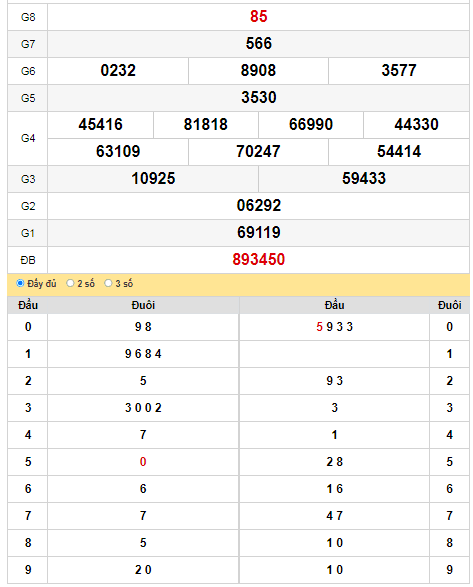The image size is (473, 587).
Task: Click the G8 prize number 85
Action: [x=258, y=16]
